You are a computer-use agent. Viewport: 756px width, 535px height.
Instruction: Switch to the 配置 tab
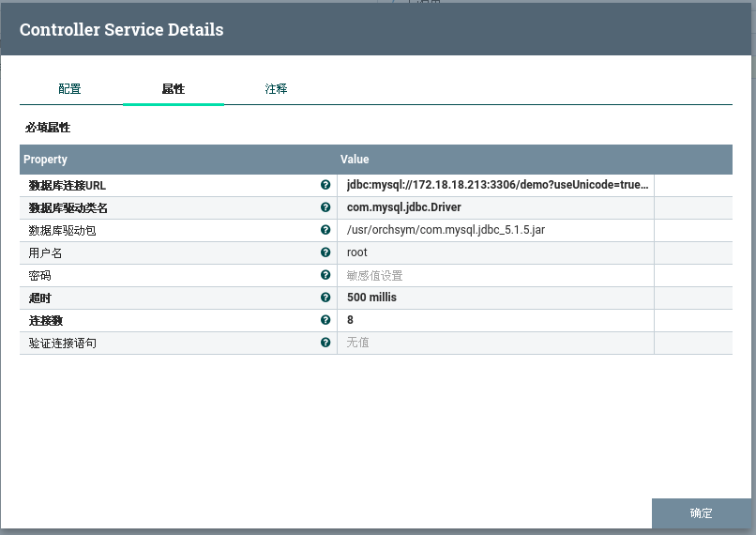coord(70,89)
